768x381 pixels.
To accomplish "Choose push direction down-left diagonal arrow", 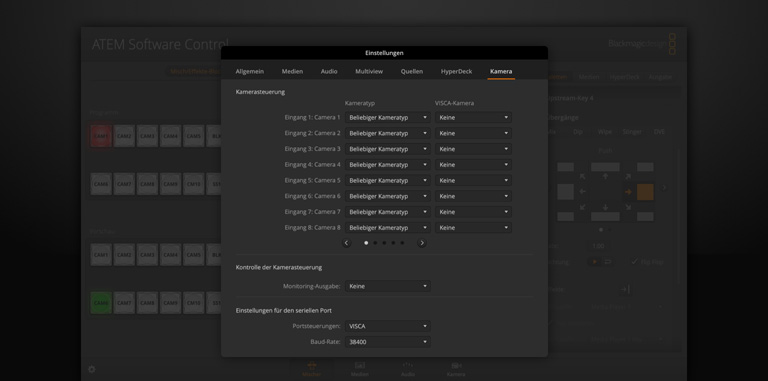I will click(582, 207).
